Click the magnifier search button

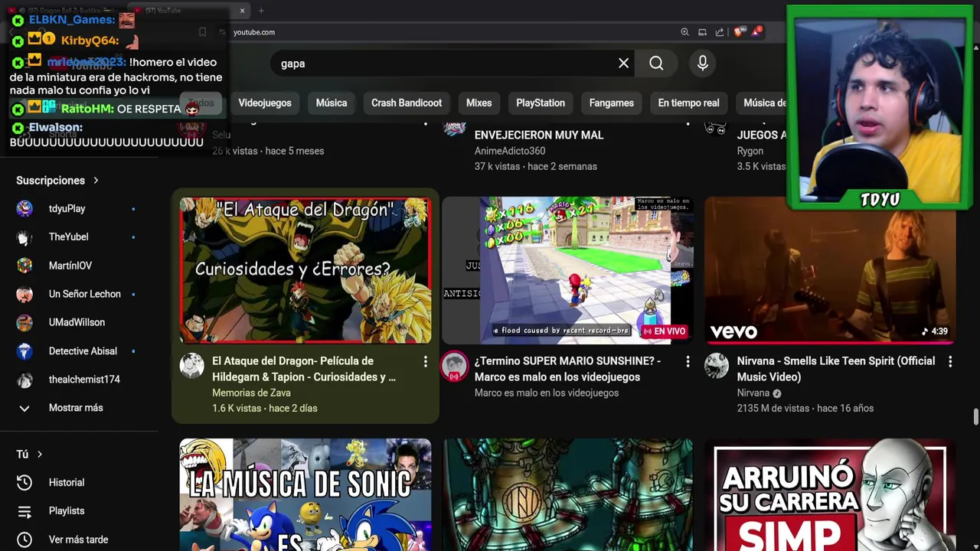tap(656, 64)
